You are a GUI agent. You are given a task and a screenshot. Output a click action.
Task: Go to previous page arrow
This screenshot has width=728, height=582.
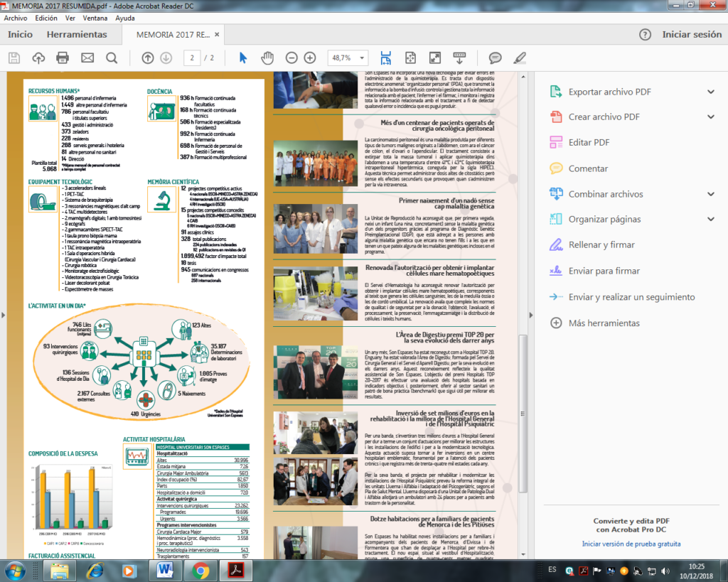148,58
